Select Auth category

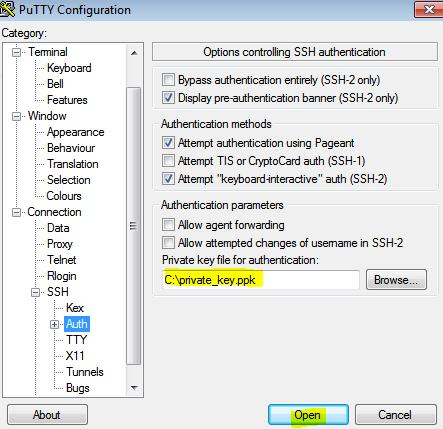[77, 324]
